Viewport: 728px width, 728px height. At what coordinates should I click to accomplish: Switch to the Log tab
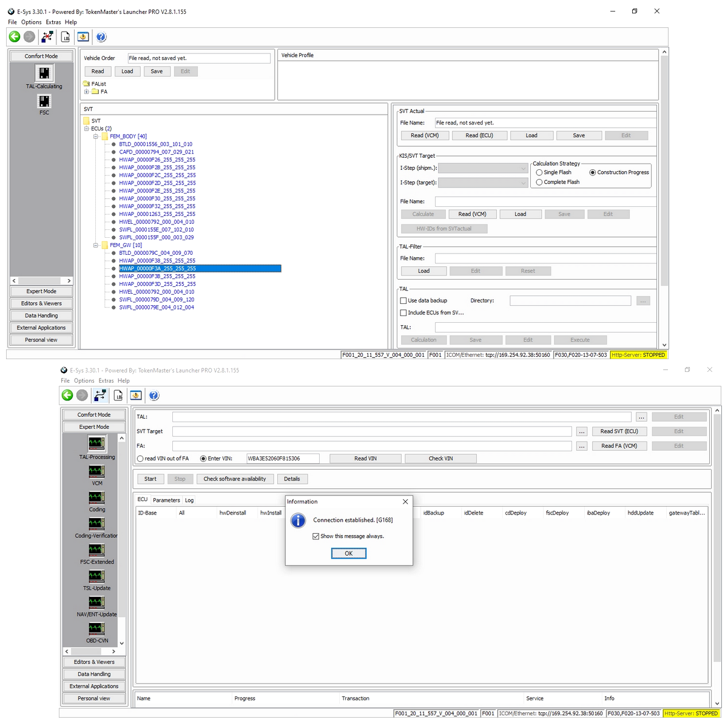click(x=189, y=500)
